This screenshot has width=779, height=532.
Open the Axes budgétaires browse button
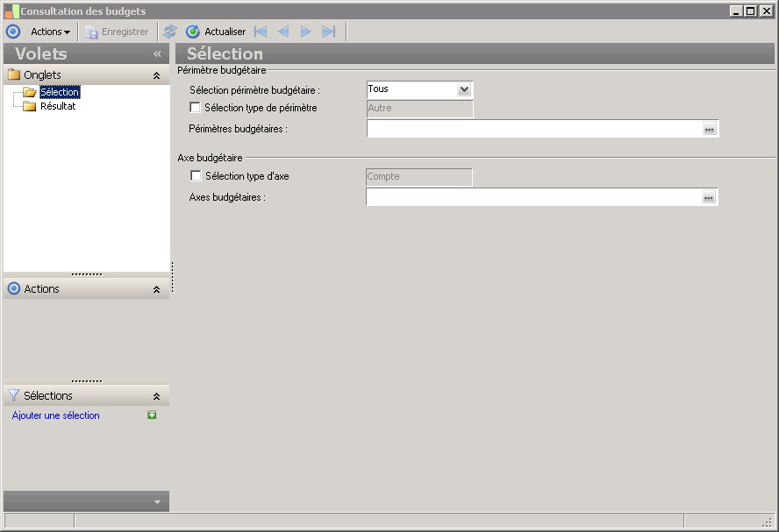tap(709, 197)
